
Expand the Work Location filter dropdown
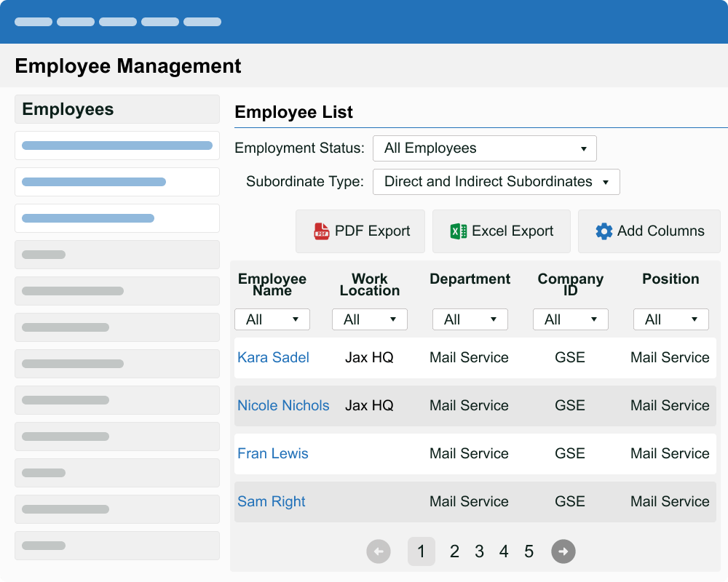tap(370, 319)
